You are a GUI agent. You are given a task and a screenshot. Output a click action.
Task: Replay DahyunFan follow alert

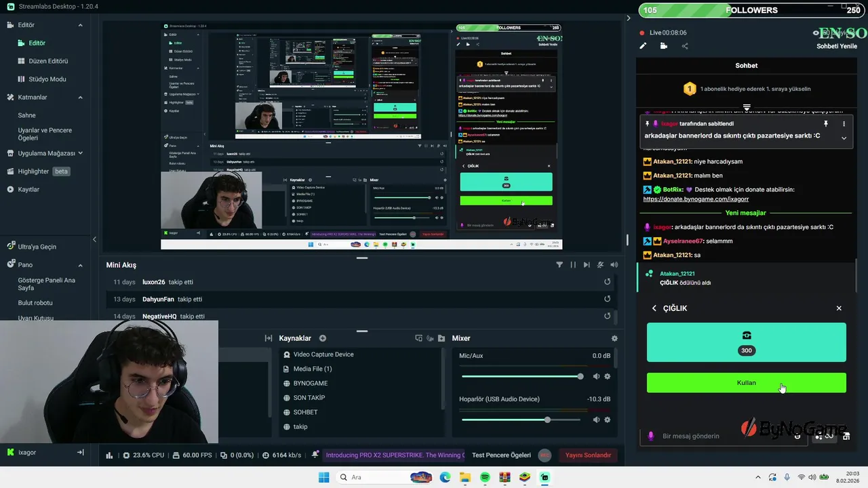(x=608, y=299)
